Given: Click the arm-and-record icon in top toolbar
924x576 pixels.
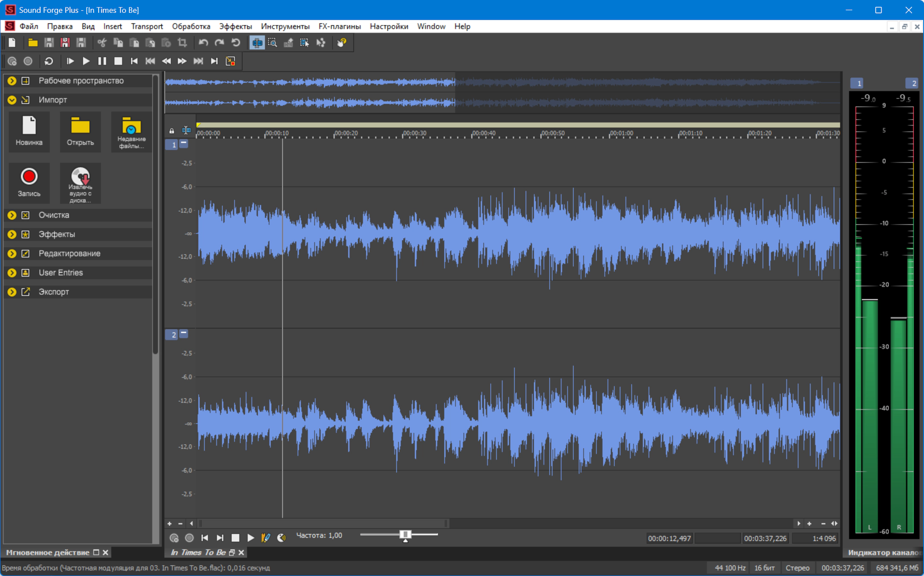Looking at the screenshot, I should (12, 61).
